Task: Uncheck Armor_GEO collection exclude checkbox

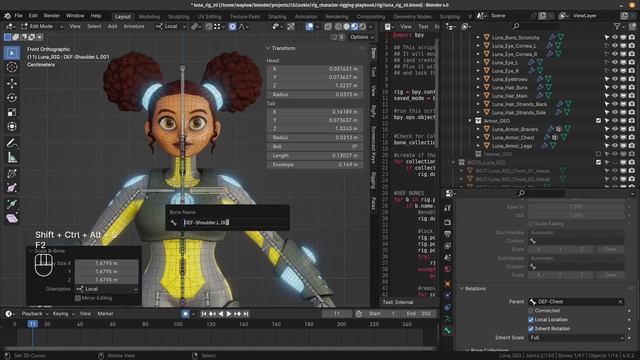Action: coord(598,121)
